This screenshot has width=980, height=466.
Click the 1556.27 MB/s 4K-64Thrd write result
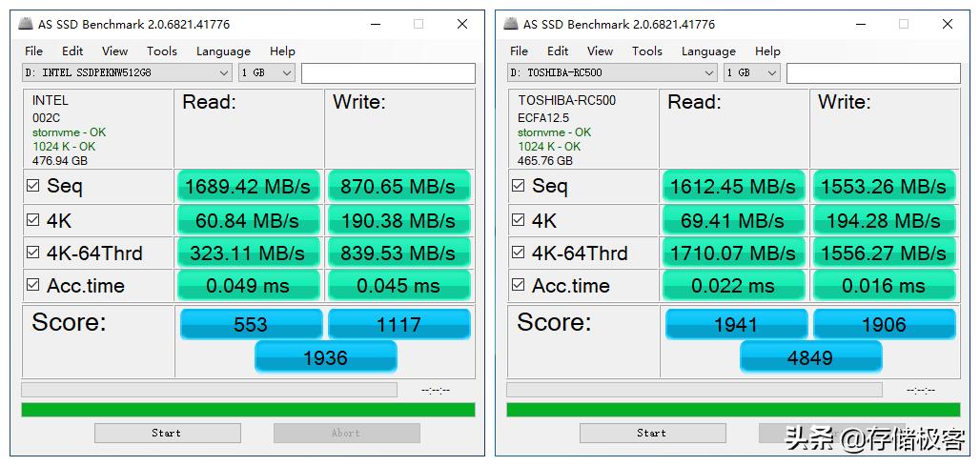(884, 253)
